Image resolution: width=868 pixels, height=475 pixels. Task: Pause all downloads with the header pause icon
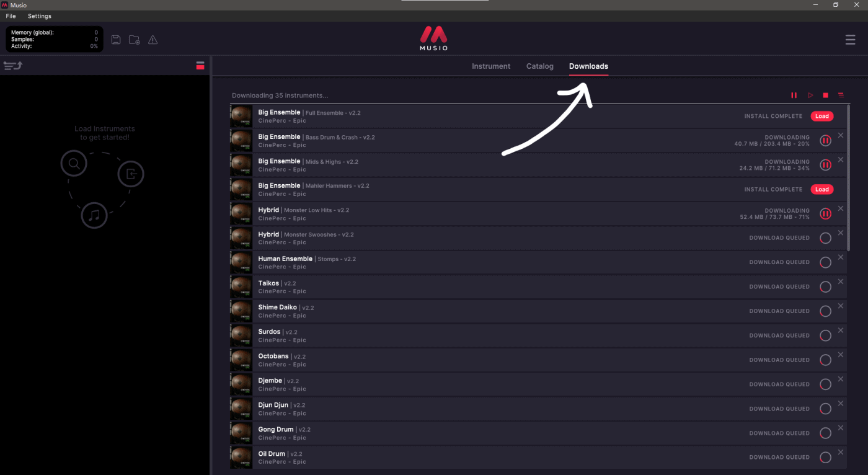794,95
